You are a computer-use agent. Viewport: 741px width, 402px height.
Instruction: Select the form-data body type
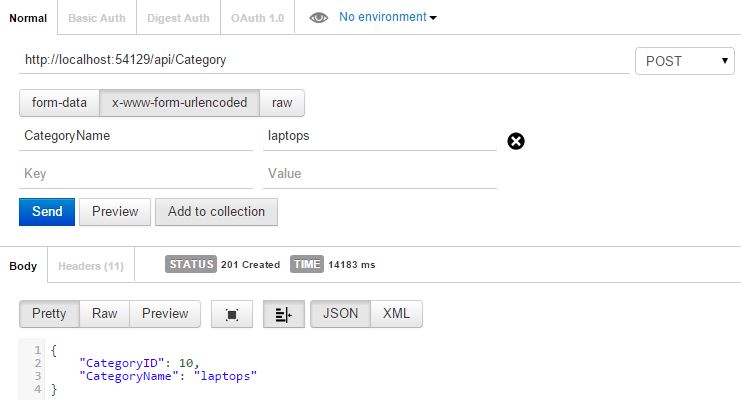coord(59,102)
